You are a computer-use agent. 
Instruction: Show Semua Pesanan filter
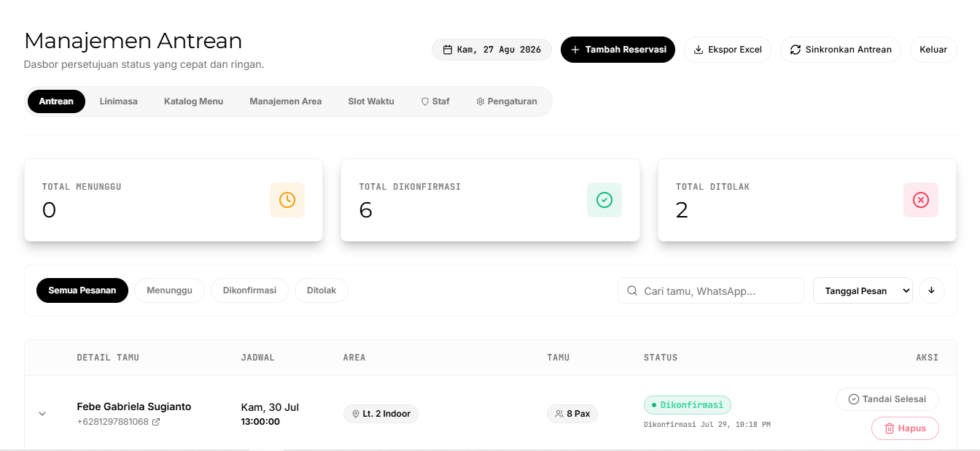[x=82, y=290]
